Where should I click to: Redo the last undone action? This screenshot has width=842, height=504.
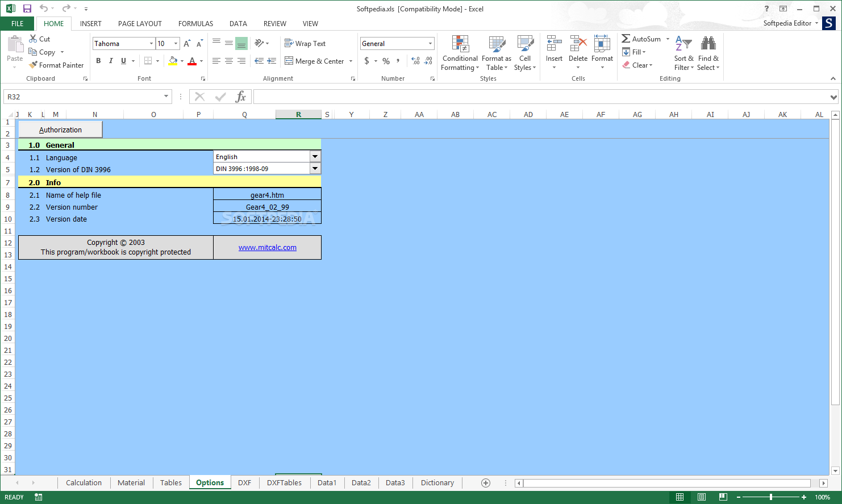(x=66, y=9)
